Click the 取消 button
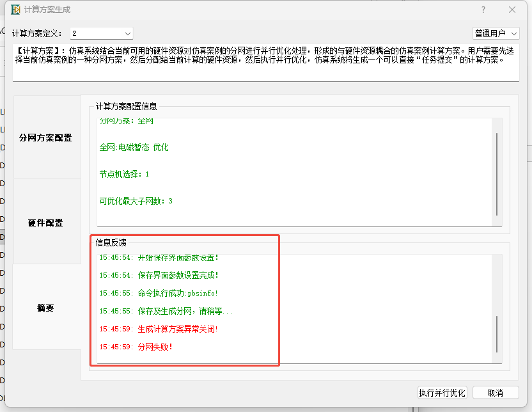 point(495,393)
